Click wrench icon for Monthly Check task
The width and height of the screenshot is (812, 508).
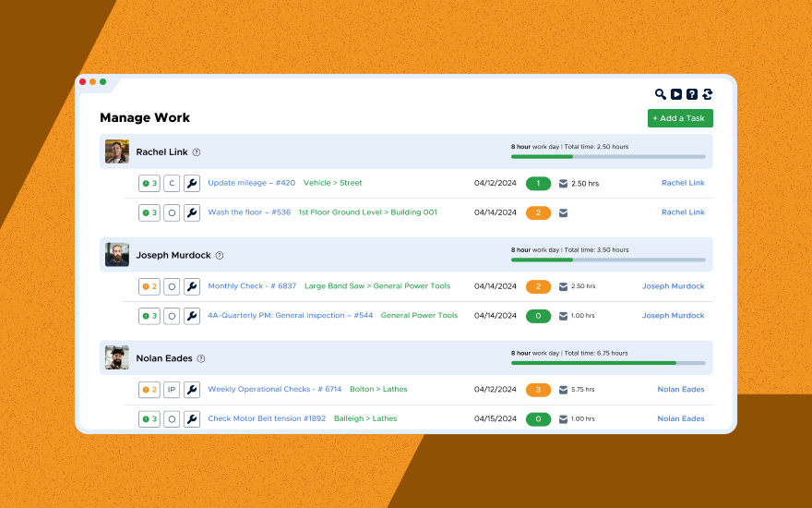click(192, 286)
